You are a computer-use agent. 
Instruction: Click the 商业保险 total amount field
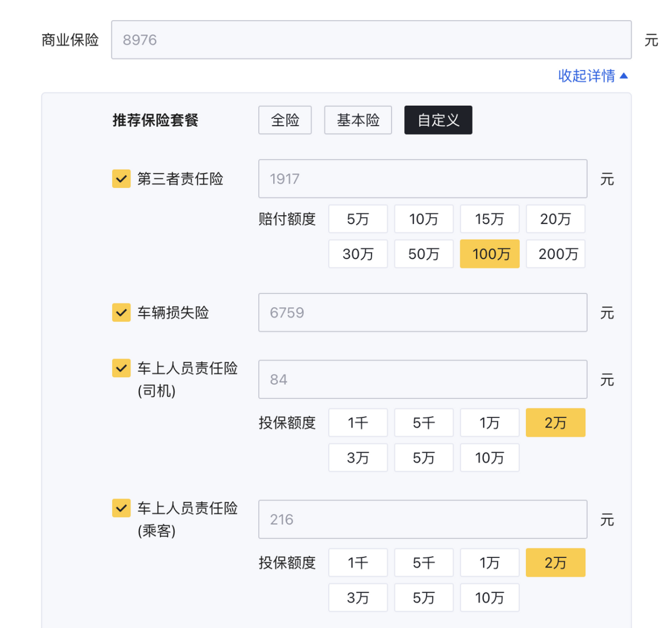coord(371,40)
